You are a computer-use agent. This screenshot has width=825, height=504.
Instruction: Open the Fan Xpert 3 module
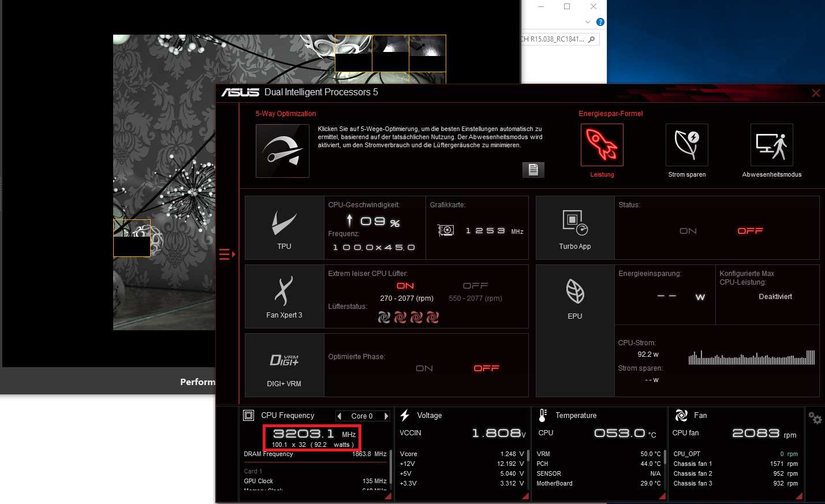pos(285,297)
